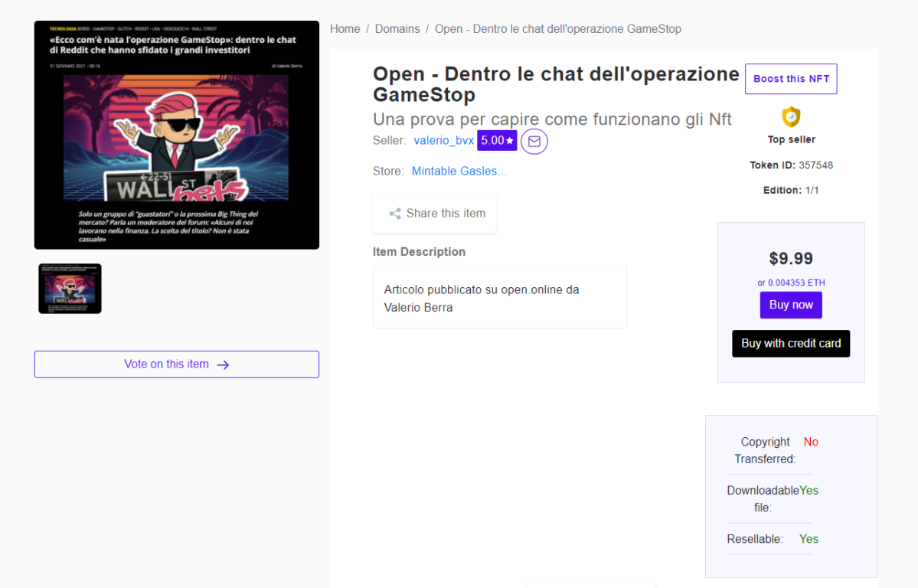Click the current page breadcrumb Open - Dentro le chat

558,28
